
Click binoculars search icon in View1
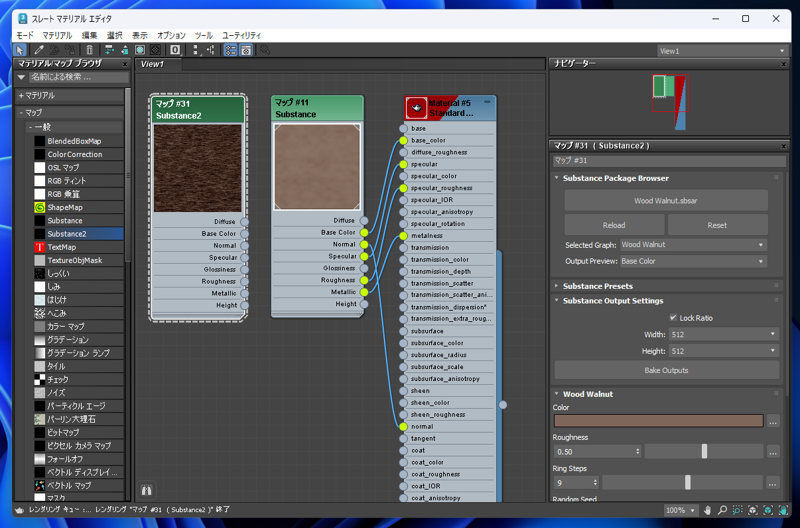147,490
